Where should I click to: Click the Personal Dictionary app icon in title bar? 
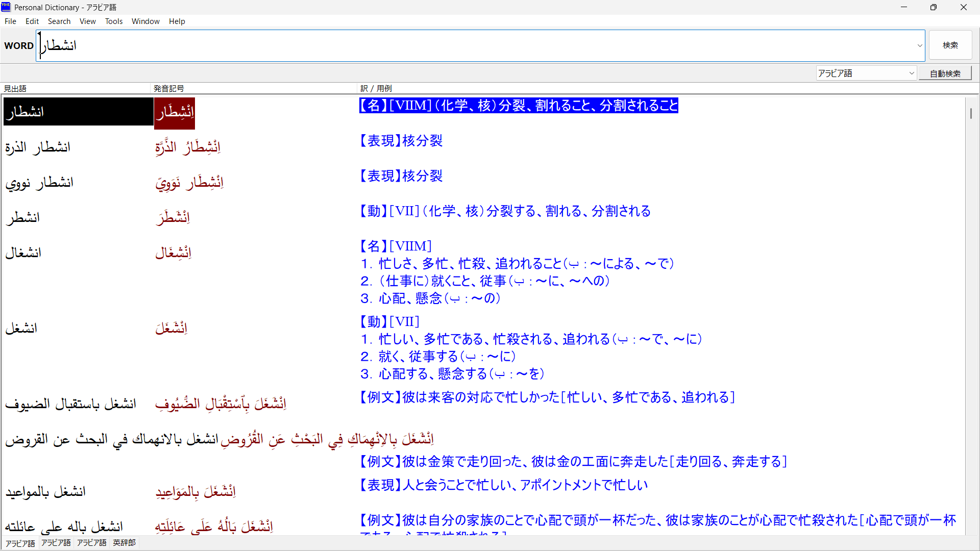click(x=6, y=7)
